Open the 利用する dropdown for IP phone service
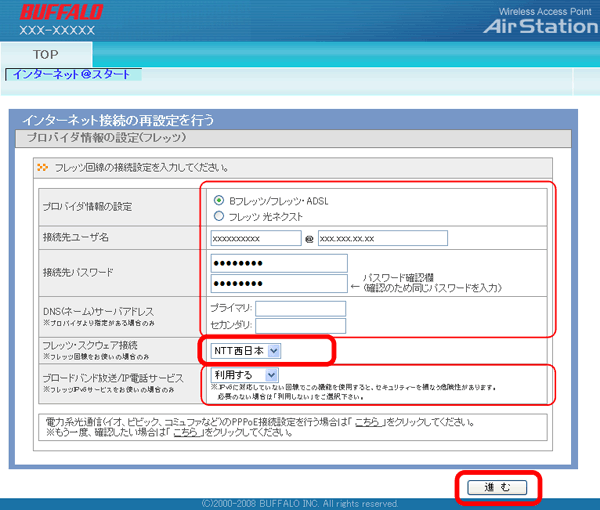The width and height of the screenshot is (600, 510). 244,375
